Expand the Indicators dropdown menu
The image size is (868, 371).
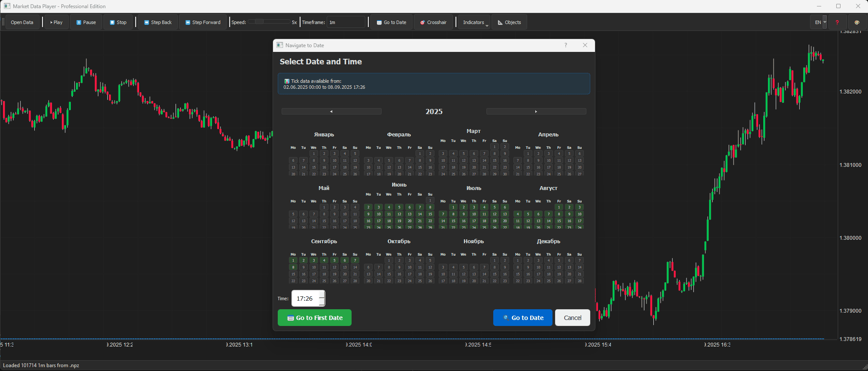point(474,22)
